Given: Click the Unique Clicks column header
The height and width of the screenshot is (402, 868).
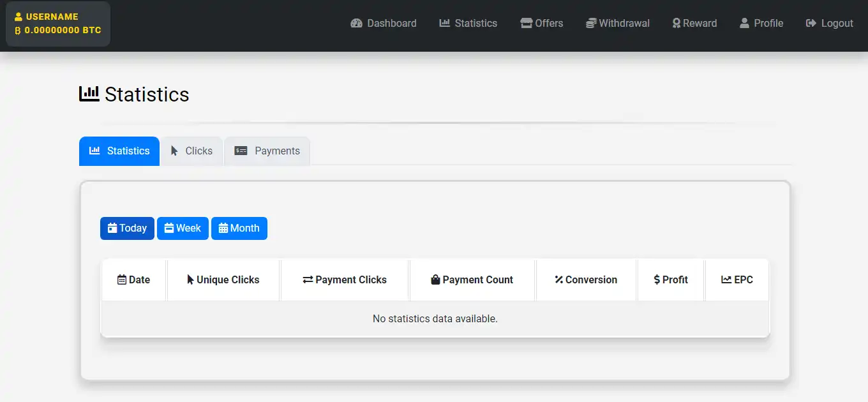Looking at the screenshot, I should point(223,280).
